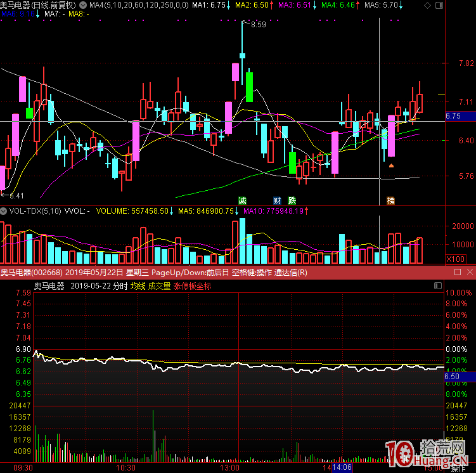Click the X100 volume scale label
Screen dimensions: 476x473
point(455,259)
